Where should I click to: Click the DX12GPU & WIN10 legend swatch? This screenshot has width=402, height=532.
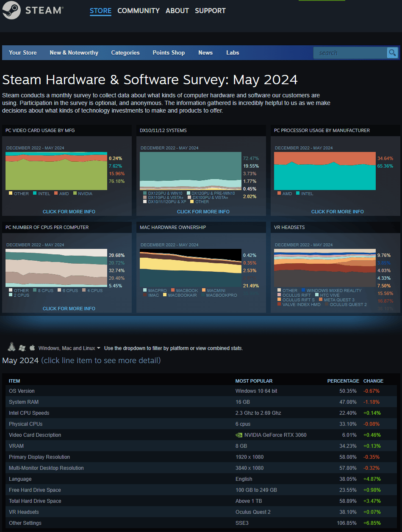click(x=145, y=193)
